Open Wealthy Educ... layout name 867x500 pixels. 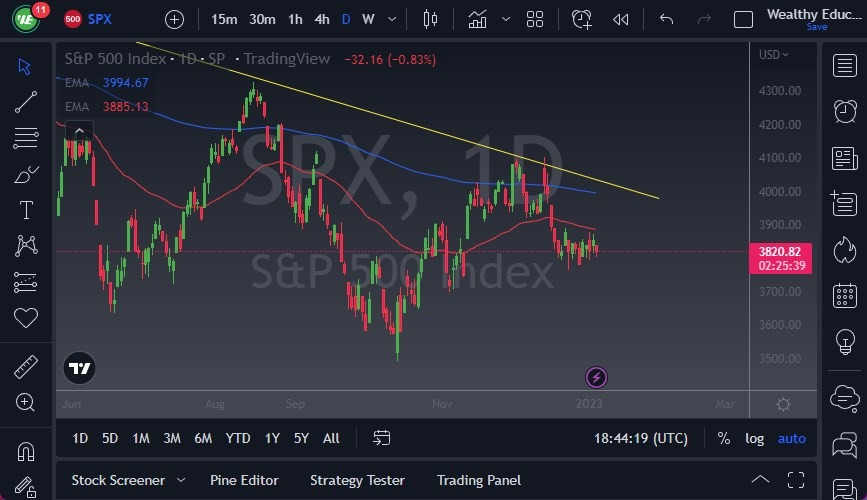click(814, 14)
